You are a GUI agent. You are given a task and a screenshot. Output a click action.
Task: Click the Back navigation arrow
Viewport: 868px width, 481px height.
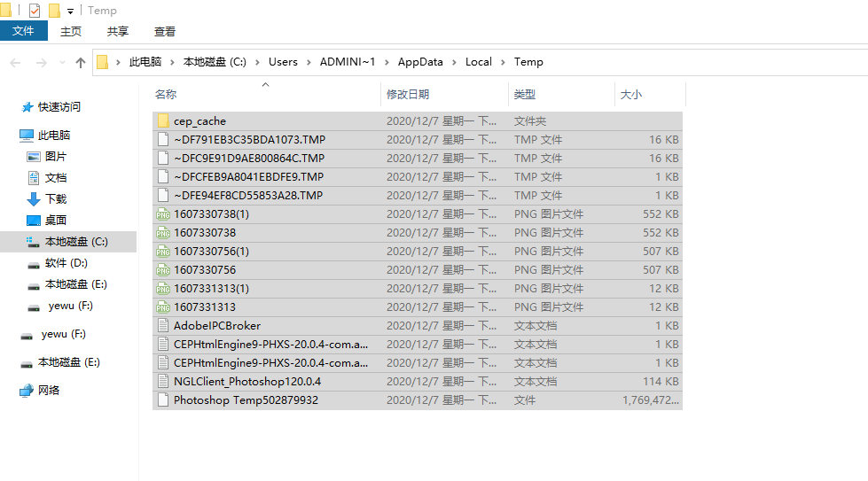coord(15,62)
